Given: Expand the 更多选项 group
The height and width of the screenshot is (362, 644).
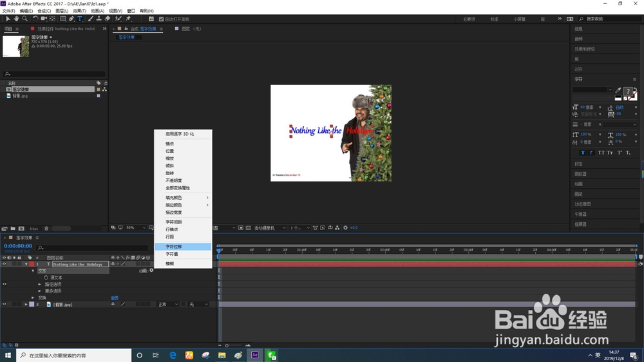Looking at the screenshot, I should pos(40,291).
